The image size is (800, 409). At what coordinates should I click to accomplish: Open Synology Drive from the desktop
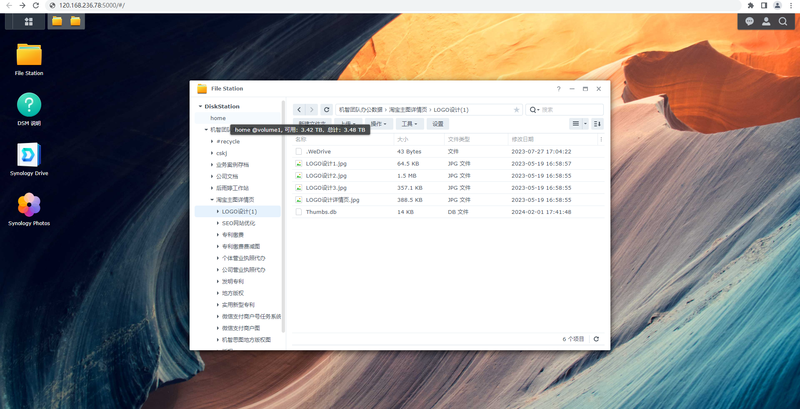(x=29, y=156)
